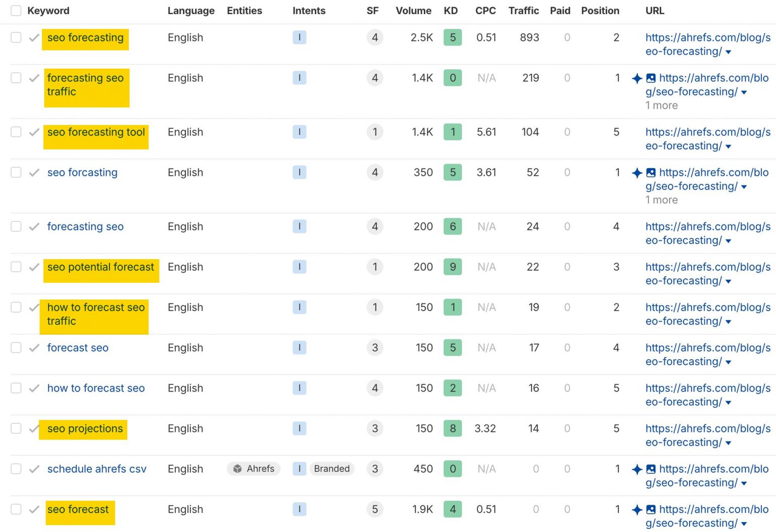
Task: Sort by the Volume column header
Action: tap(413, 10)
